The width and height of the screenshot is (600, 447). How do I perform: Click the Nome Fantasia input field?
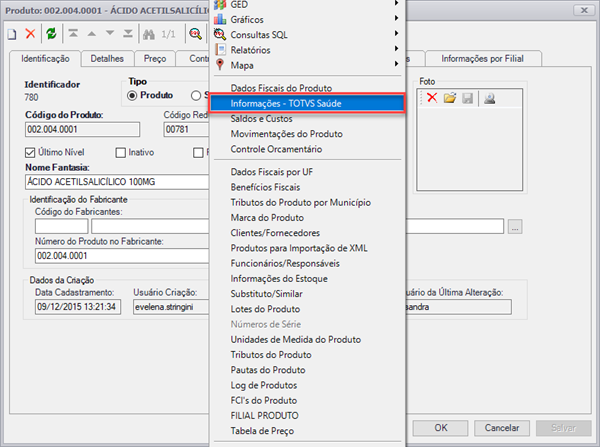[117, 182]
